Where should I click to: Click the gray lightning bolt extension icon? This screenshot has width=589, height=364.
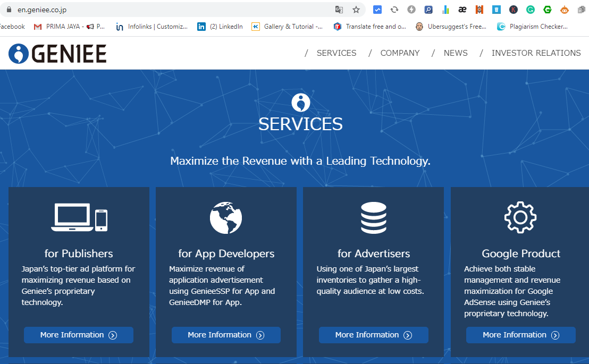(411, 10)
